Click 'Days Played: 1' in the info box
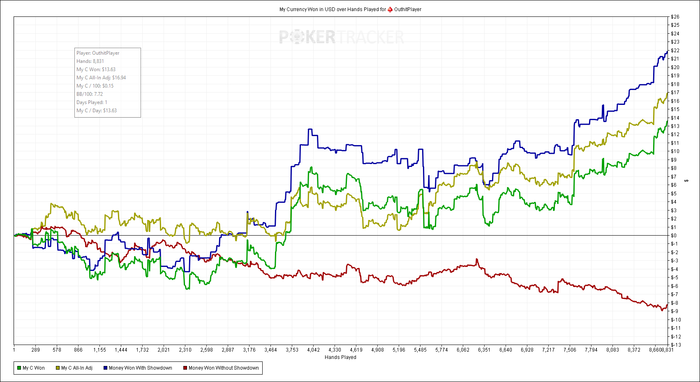Image resolution: width=700 pixels, height=382 pixels. point(92,102)
